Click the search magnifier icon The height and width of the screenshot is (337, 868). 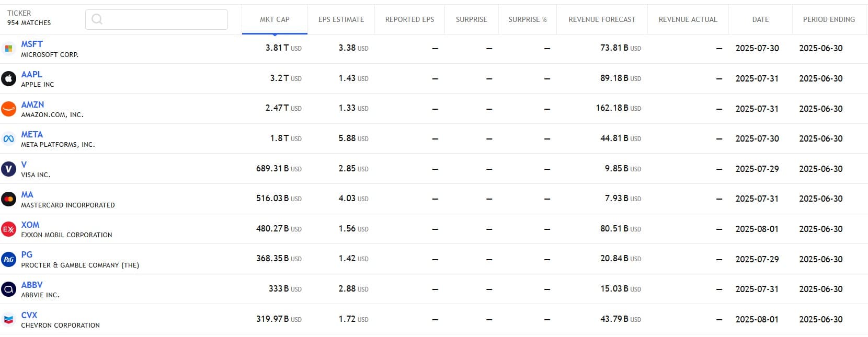click(97, 19)
